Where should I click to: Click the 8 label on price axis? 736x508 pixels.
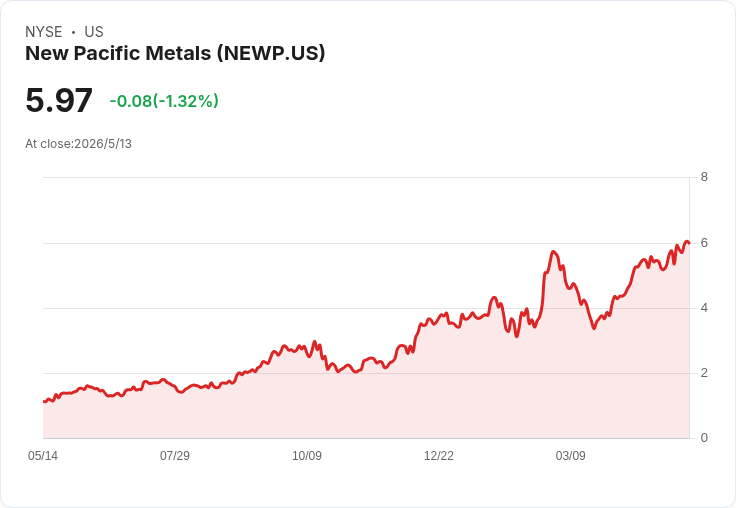tap(704, 177)
